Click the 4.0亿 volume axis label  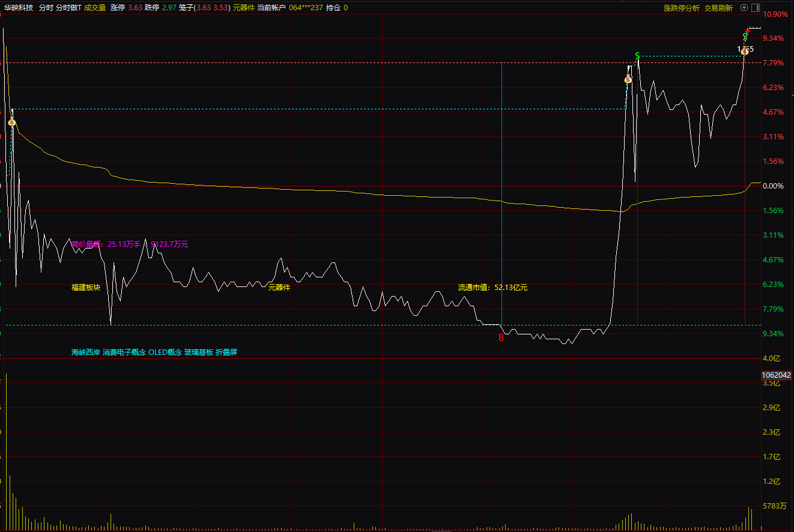pos(771,358)
